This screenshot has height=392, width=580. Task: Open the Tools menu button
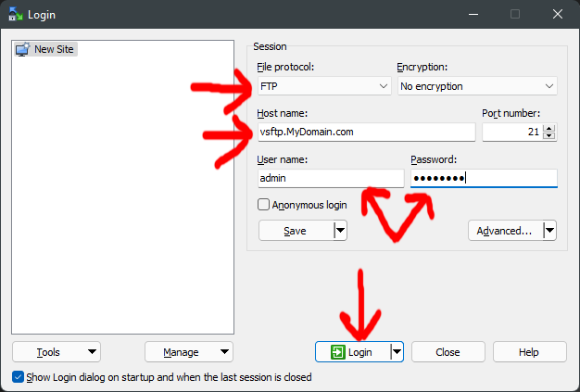(57, 352)
